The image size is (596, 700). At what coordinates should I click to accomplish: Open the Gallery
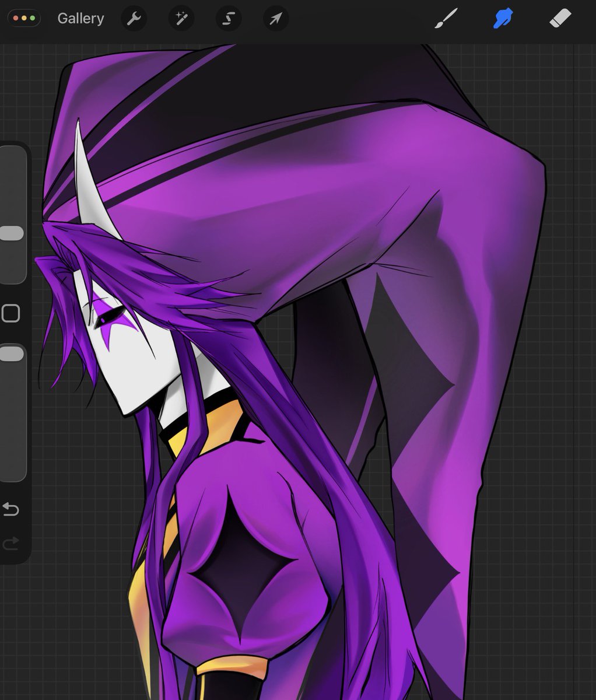coord(80,19)
